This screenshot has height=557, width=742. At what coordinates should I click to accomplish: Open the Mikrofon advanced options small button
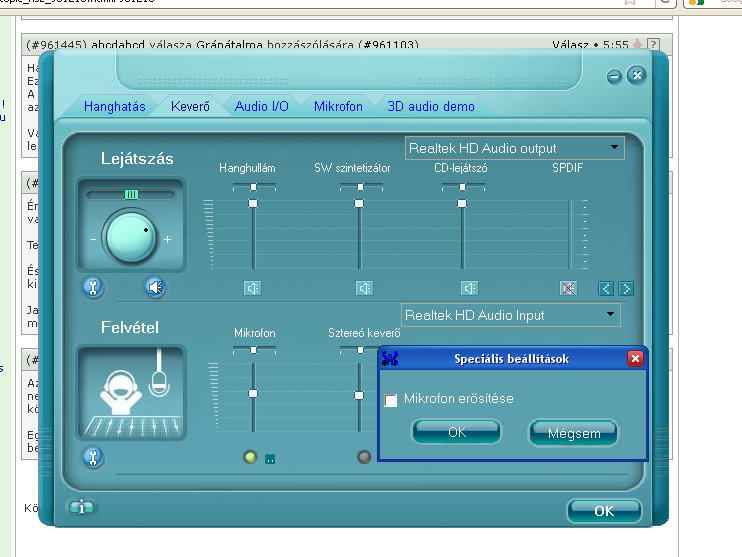click(270, 459)
